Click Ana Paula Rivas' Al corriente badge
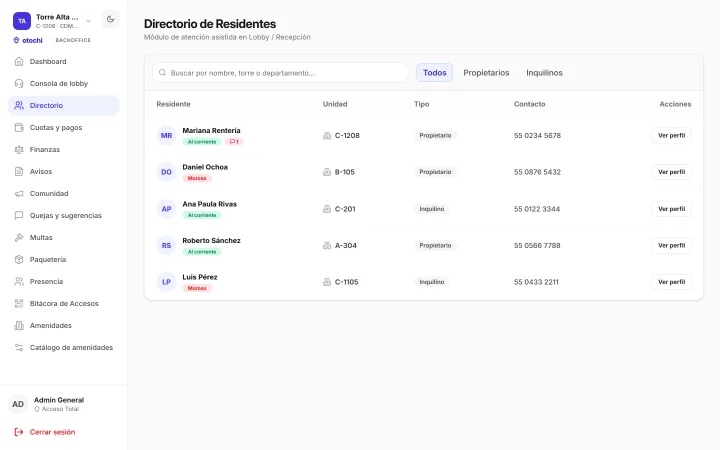 click(202, 215)
